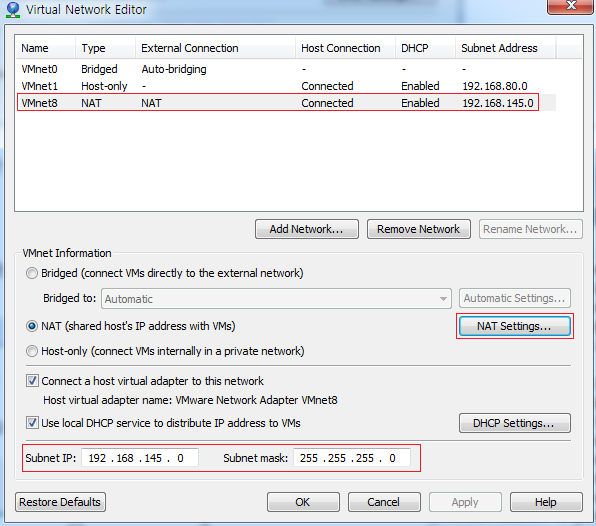Viewport: 596px width, 526px height.
Task: Select the VMnet8 row
Action: (286, 103)
